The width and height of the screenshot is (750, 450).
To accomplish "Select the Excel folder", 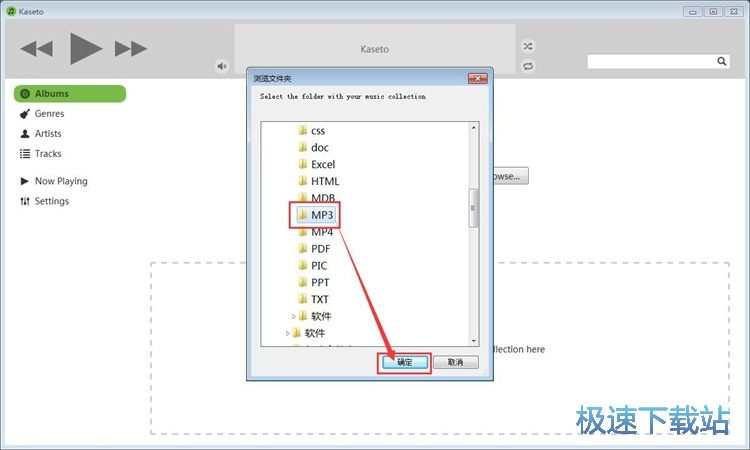I will (x=316, y=164).
